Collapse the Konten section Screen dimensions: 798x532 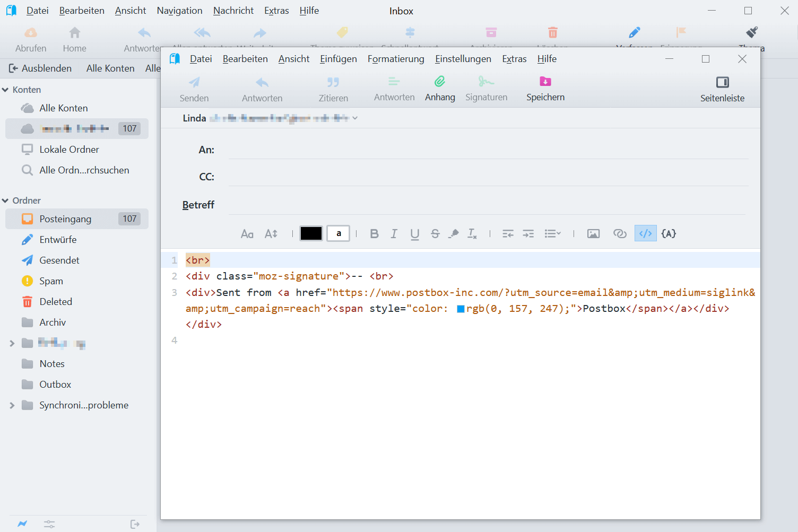pos(5,90)
